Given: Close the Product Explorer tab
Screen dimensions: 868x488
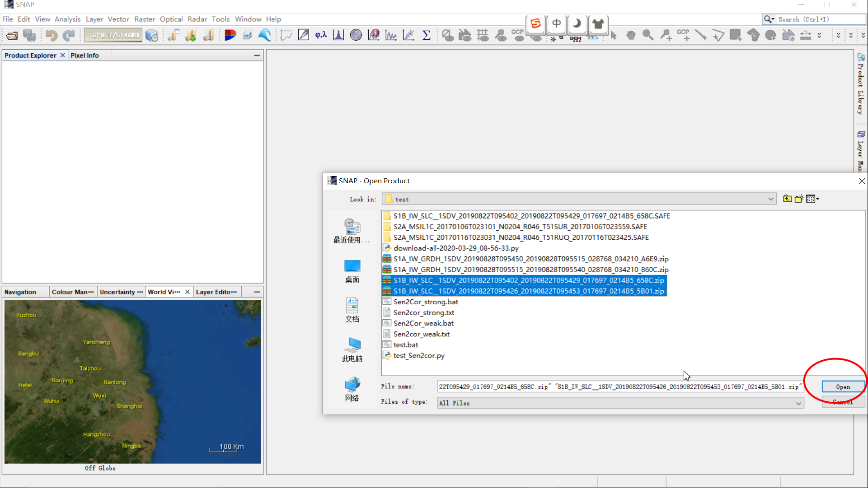Looking at the screenshot, I should (63, 55).
